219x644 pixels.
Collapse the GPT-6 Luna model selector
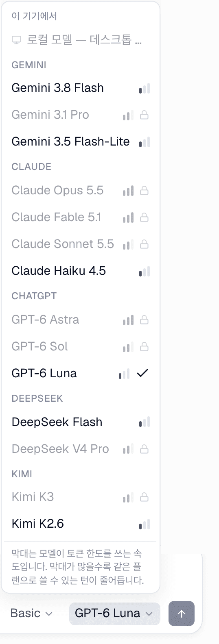(114, 614)
